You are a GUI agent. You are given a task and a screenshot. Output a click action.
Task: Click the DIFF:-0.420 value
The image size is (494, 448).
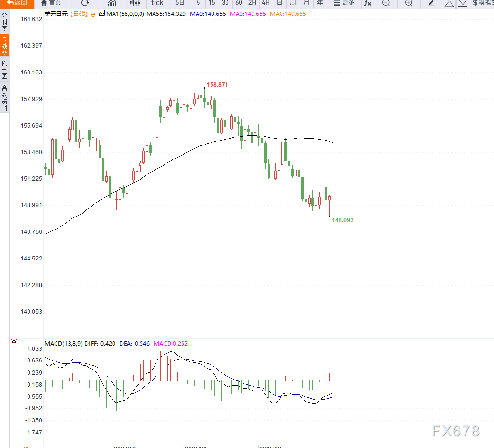point(100,343)
